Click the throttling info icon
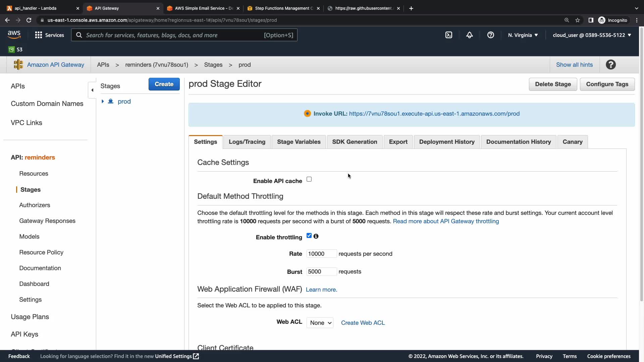Viewport: 644px width, 362px height. coord(316,236)
